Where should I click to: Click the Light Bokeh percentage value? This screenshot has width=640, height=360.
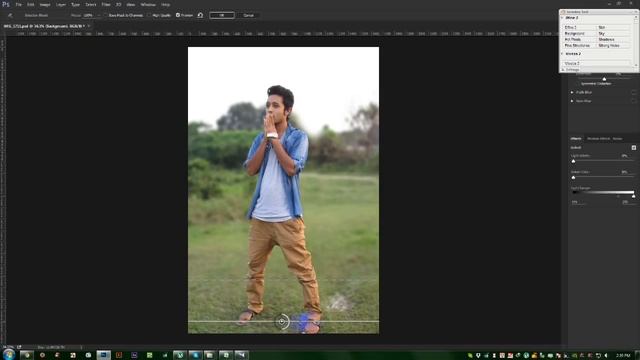[624, 156]
